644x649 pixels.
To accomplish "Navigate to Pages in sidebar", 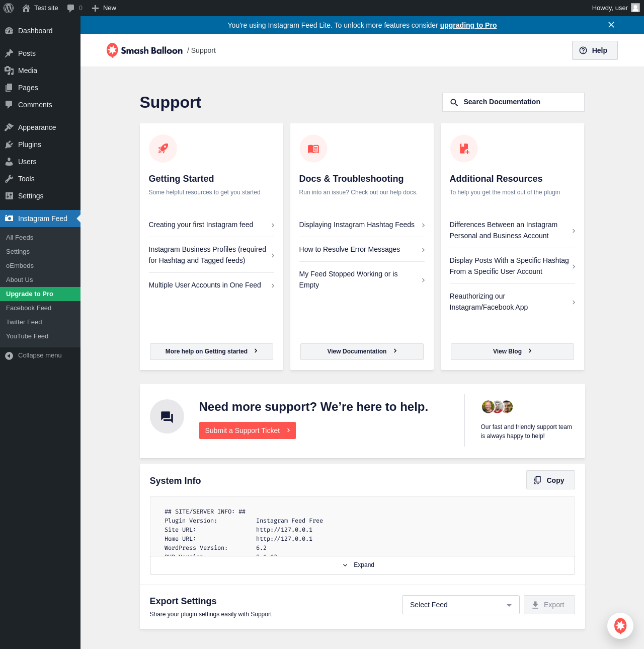I will coord(40,88).
